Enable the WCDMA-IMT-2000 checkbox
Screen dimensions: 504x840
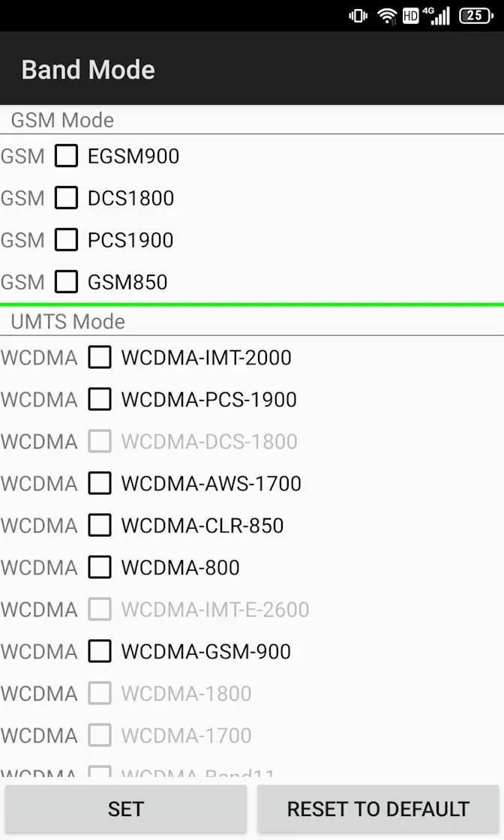(x=100, y=358)
